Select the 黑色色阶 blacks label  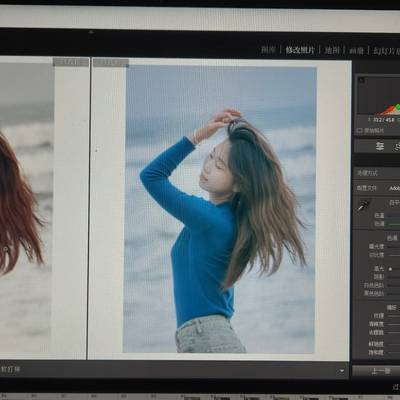pyautogui.click(x=373, y=294)
